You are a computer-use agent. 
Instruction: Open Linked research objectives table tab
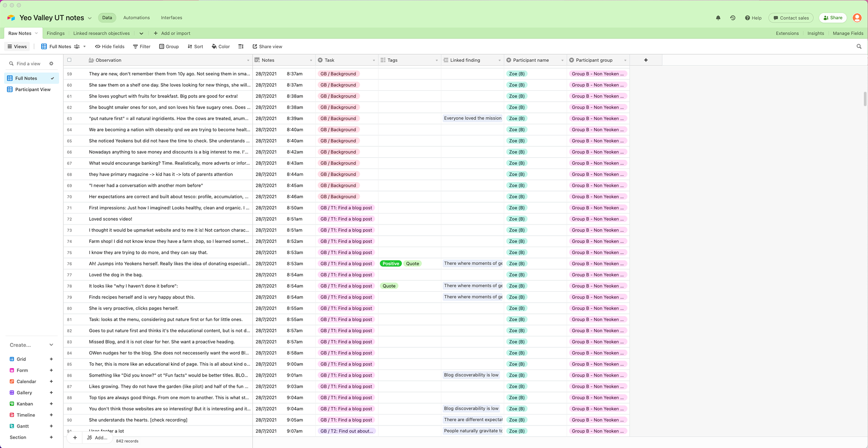pos(102,33)
